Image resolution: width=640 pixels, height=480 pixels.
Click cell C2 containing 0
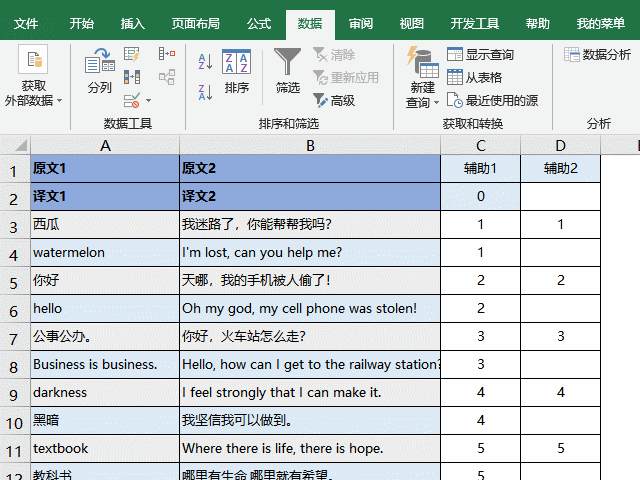point(481,197)
